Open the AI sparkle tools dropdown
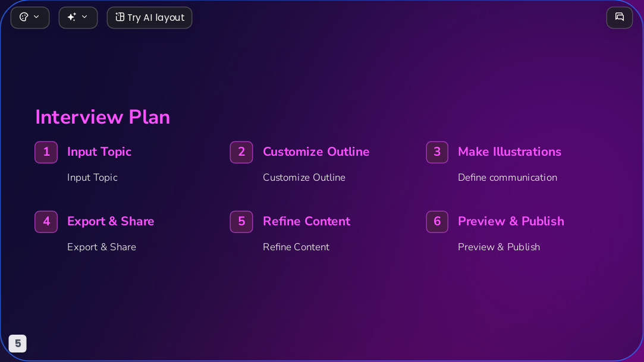Image resolution: width=644 pixels, height=362 pixels. tap(78, 18)
